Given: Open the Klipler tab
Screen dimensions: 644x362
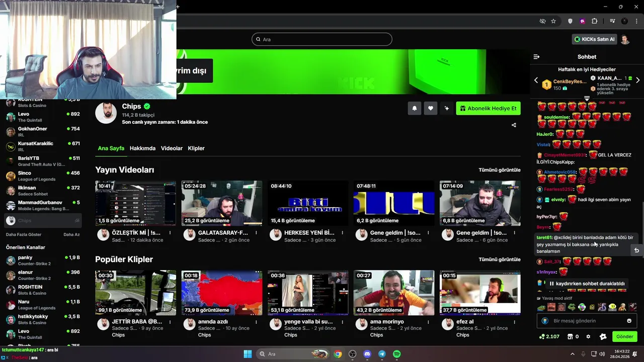Looking at the screenshot, I should (196, 148).
